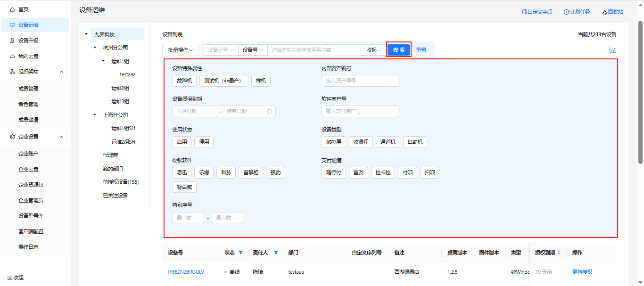
Task: Collapse the 运维1组 tree node arrow
Action: point(104,61)
